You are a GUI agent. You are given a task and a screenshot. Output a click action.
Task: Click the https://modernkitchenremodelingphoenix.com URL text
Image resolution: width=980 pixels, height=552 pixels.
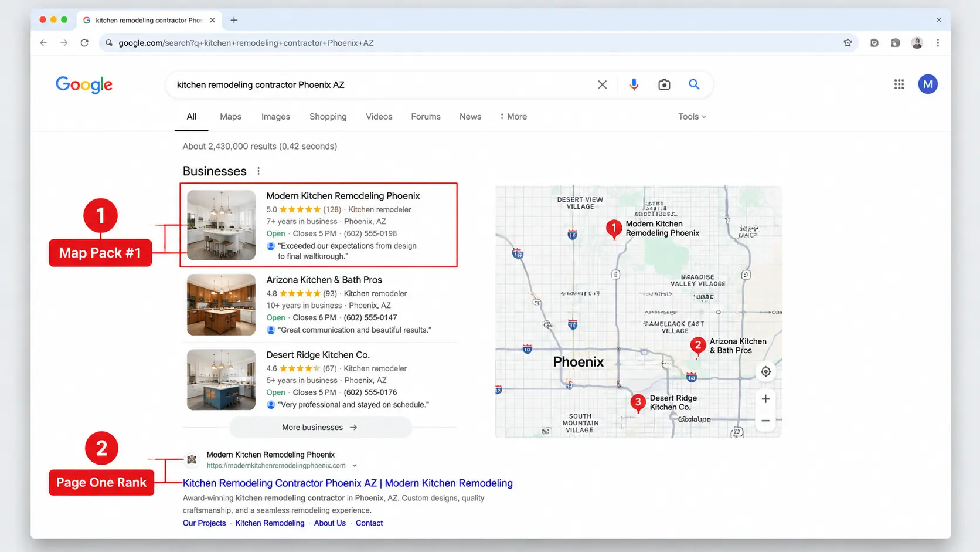point(276,466)
